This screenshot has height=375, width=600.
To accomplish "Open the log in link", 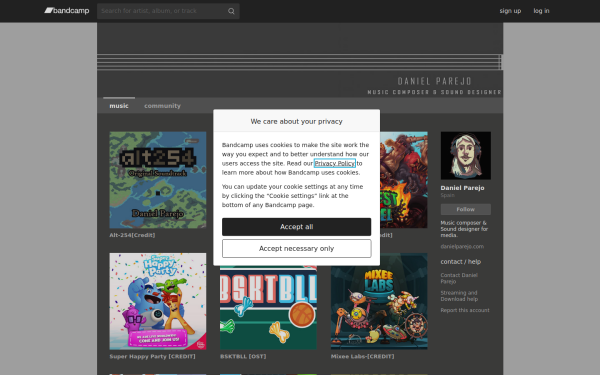I will [x=541, y=11].
